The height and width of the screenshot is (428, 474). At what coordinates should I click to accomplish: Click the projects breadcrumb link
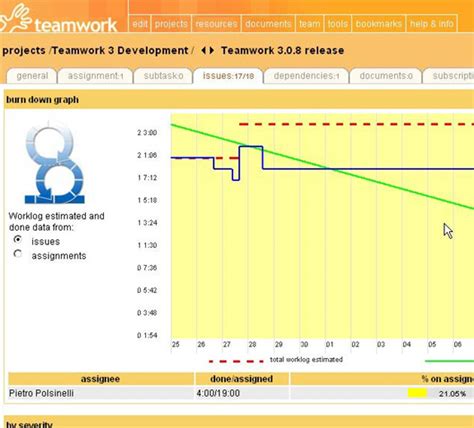tap(24, 51)
